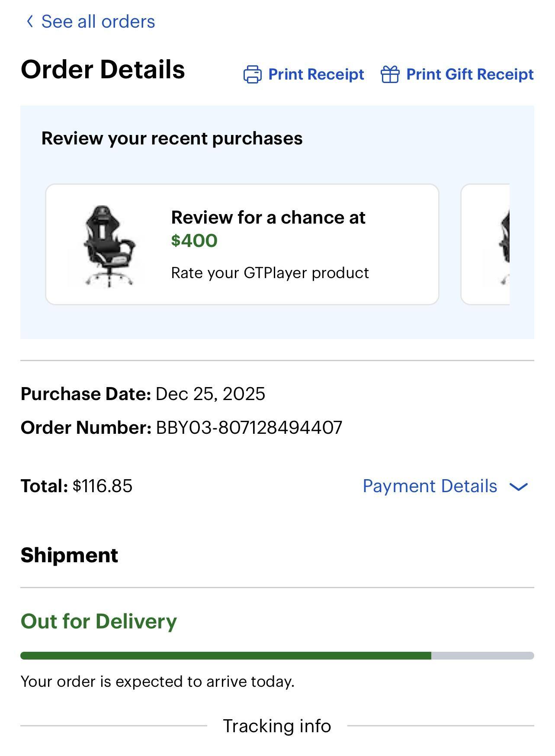Open the gaming chair thumbnail in the first review card
555x756 pixels.
(109, 245)
